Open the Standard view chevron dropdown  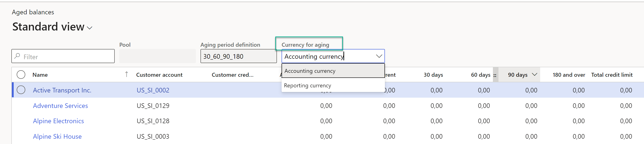point(89,28)
